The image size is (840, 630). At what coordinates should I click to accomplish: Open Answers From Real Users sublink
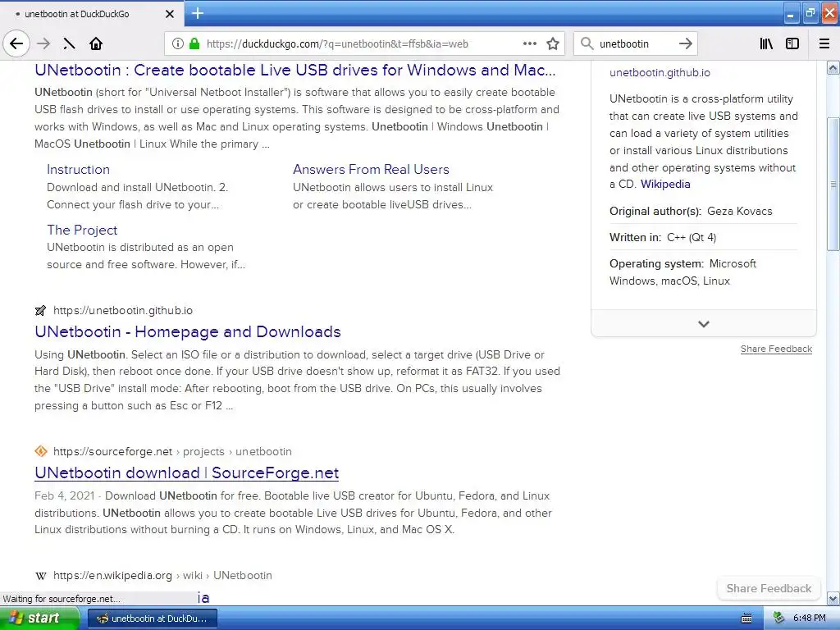371,169
